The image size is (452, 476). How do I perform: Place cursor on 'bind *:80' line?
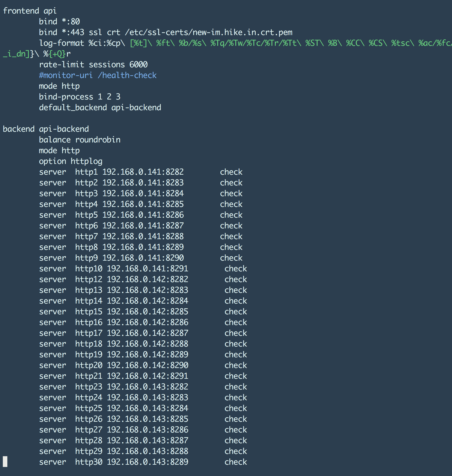[59, 21]
